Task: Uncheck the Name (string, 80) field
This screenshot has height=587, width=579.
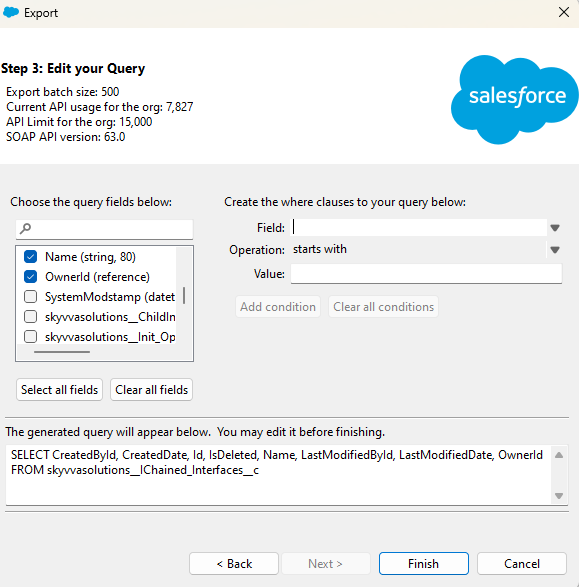Action: pos(30,257)
